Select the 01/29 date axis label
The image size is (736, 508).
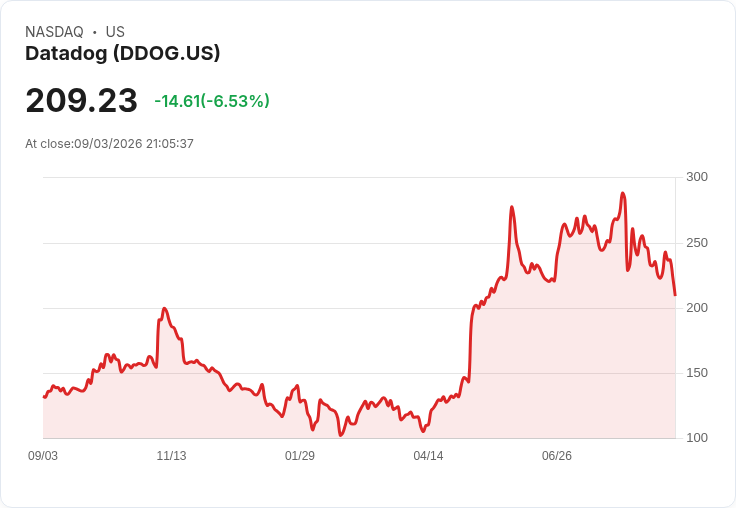click(x=300, y=455)
